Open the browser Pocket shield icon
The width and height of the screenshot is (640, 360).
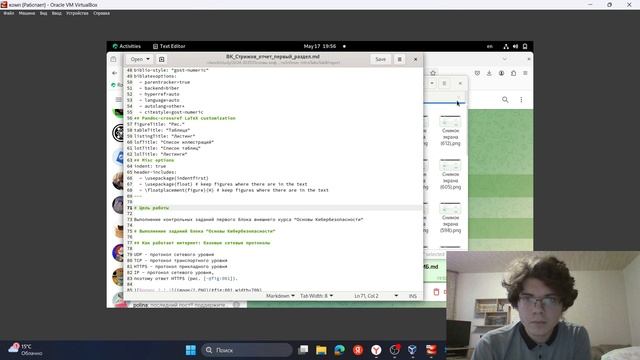tap(477, 73)
